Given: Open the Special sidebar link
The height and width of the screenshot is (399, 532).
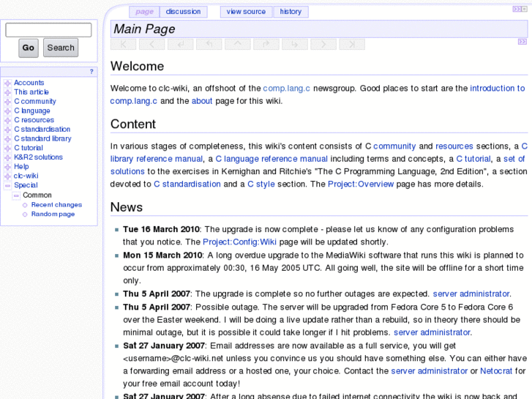Looking at the screenshot, I should point(26,185).
